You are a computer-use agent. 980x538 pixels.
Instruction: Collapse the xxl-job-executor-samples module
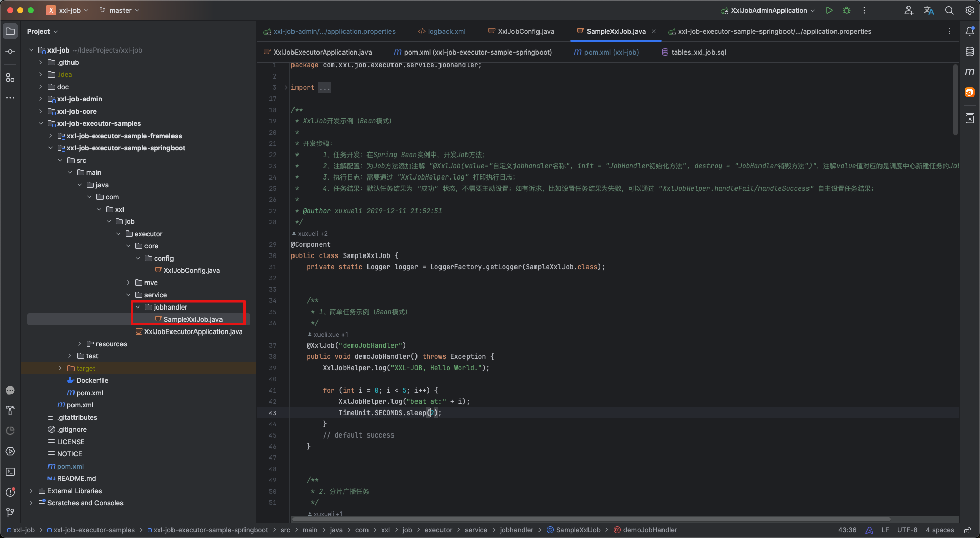coord(41,123)
